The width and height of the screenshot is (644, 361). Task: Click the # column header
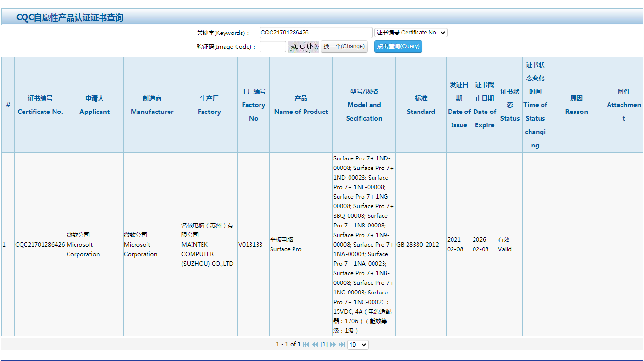pos(8,105)
